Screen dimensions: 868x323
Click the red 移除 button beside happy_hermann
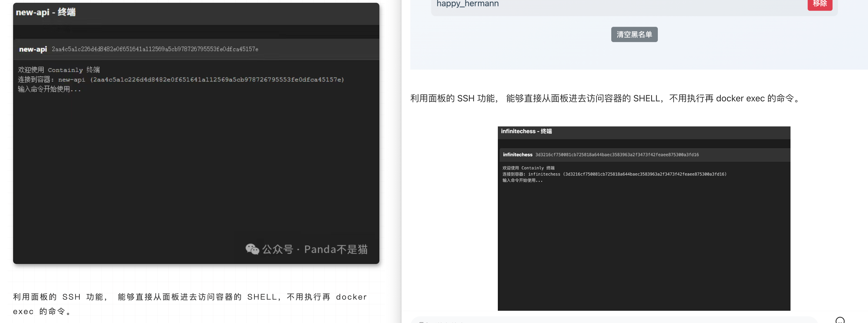[x=819, y=4]
